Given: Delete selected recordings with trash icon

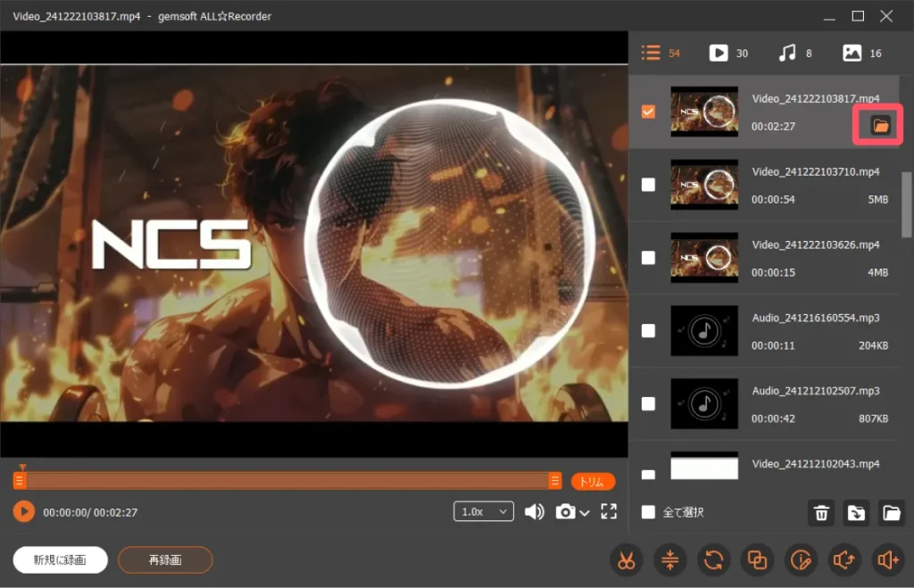Looking at the screenshot, I should pos(821,512).
